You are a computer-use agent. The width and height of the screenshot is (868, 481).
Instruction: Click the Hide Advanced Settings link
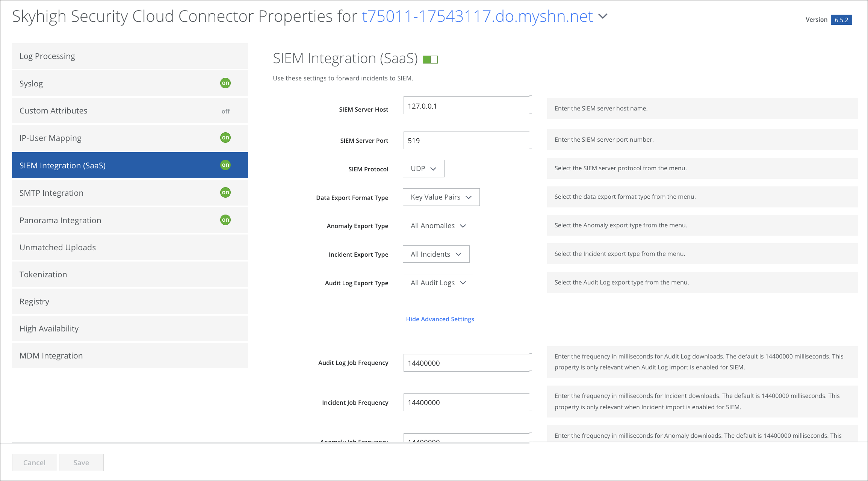coord(440,319)
